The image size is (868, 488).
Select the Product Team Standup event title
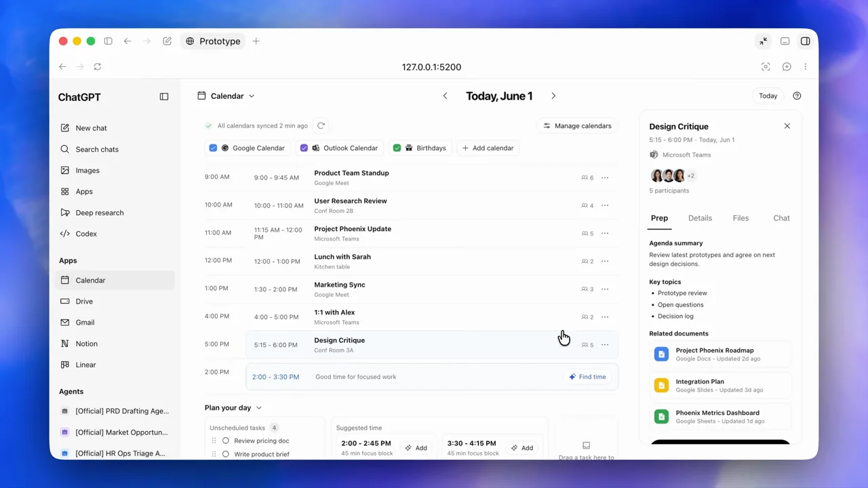351,173
